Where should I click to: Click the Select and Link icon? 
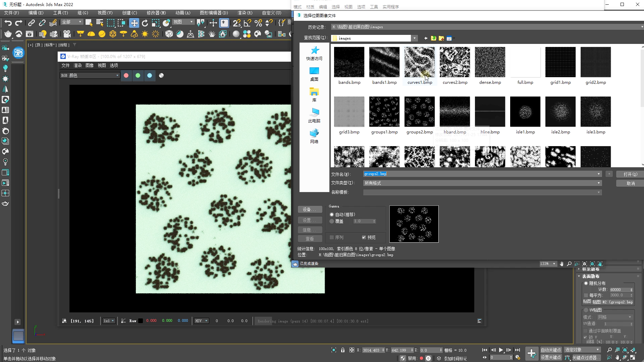pyautogui.click(x=32, y=23)
